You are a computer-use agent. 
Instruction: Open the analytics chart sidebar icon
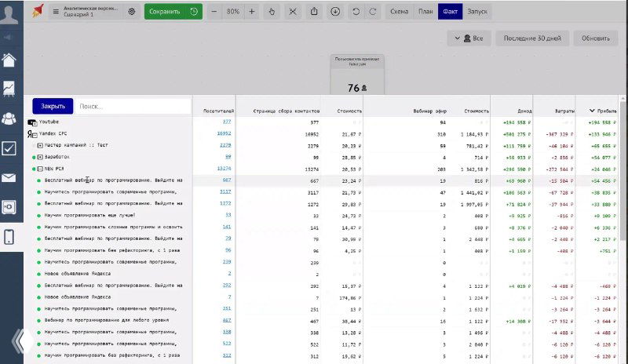[x=9, y=89]
